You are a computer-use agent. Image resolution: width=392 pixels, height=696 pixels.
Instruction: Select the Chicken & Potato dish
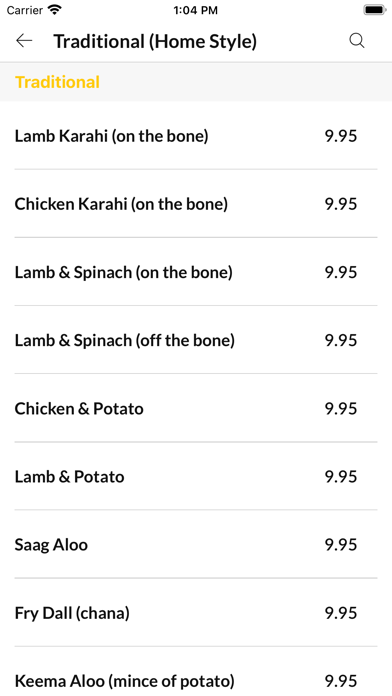click(196, 408)
